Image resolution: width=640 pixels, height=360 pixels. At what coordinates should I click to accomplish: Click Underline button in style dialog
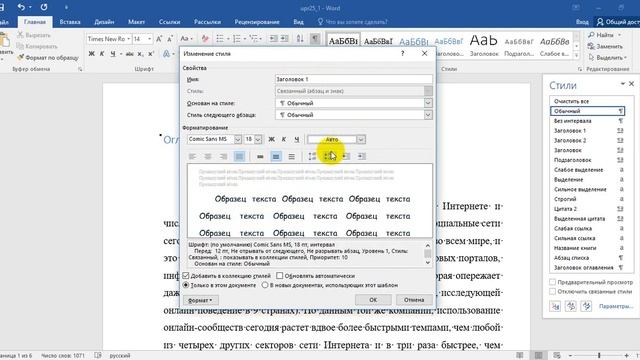pos(297,140)
